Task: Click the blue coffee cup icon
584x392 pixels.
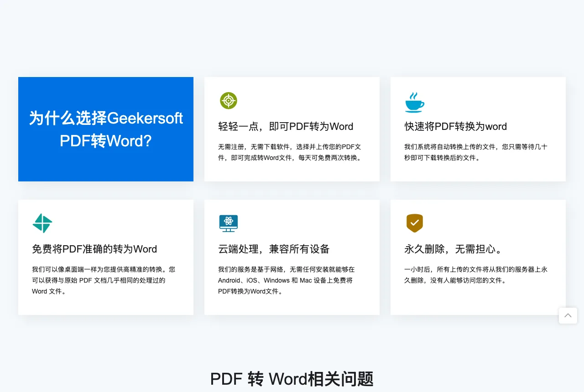Action: (414, 102)
